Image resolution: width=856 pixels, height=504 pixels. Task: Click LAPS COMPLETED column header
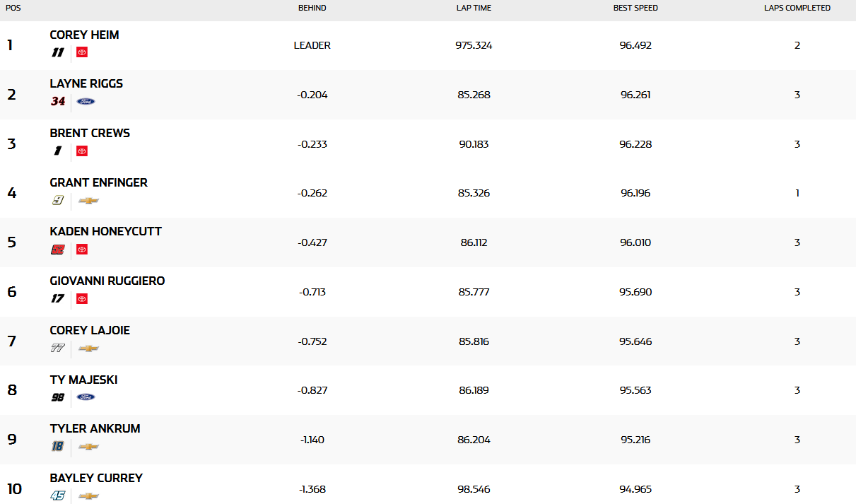point(797,8)
